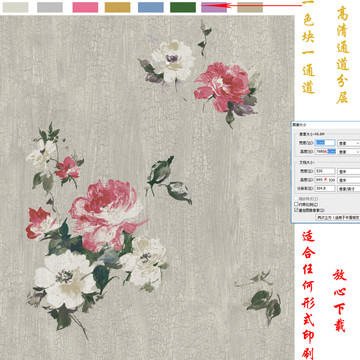Open the resampling method dropdown at dialog bottom
The width and height of the screenshot is (360, 360).
[x=338, y=217]
